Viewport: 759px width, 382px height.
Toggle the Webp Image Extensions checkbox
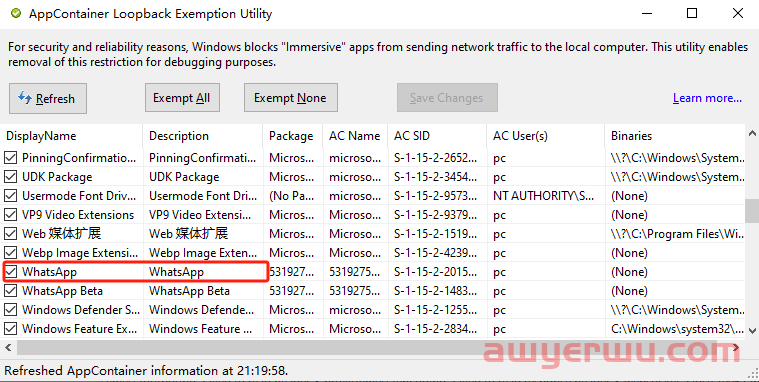coord(10,253)
